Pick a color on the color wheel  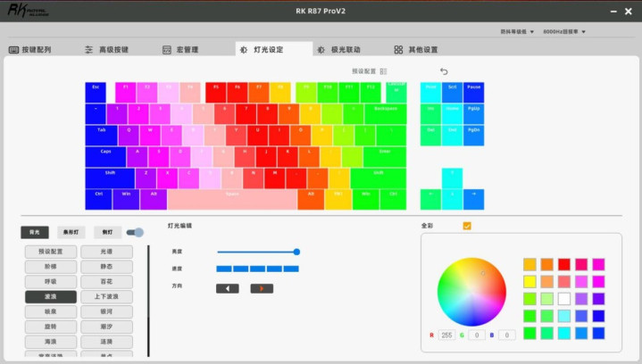pyautogui.click(x=471, y=292)
